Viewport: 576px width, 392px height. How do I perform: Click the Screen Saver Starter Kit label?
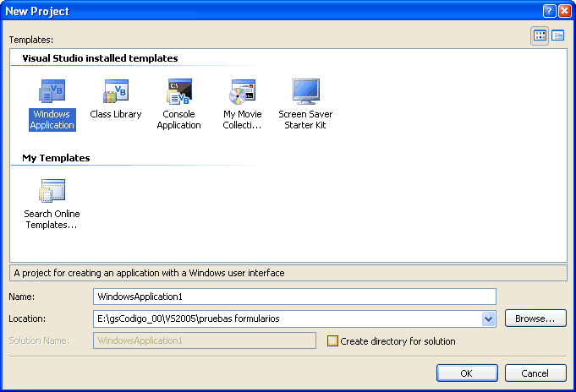pyautogui.click(x=305, y=120)
